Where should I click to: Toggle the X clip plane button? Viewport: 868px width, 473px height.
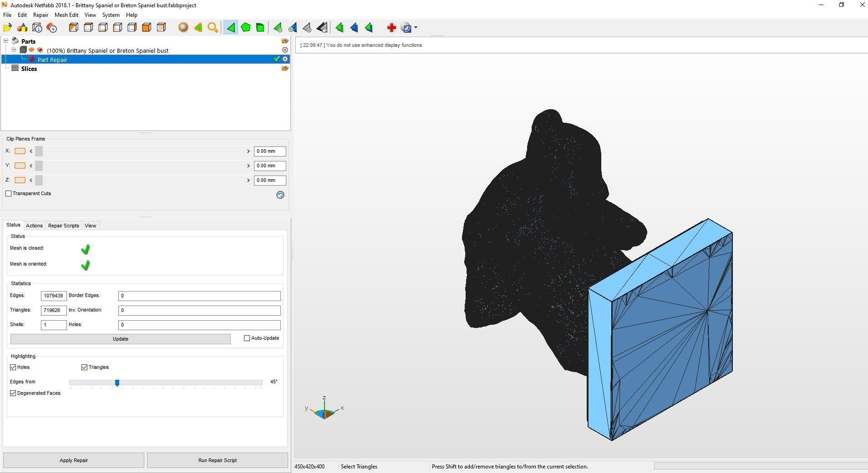coord(20,151)
